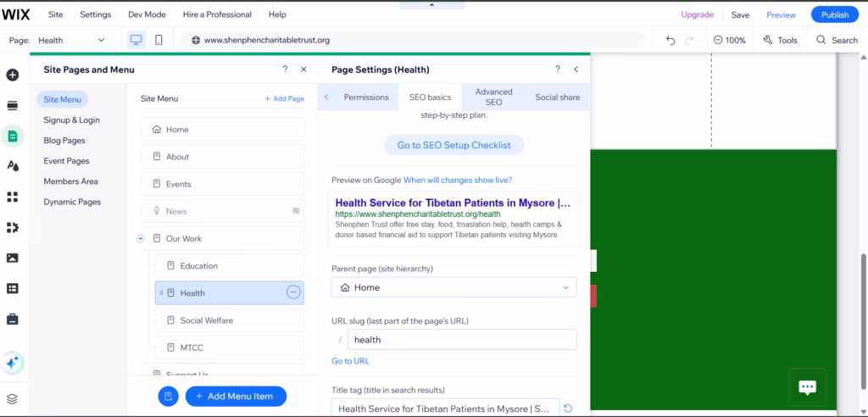Open Hire a Professional menu

point(217,14)
